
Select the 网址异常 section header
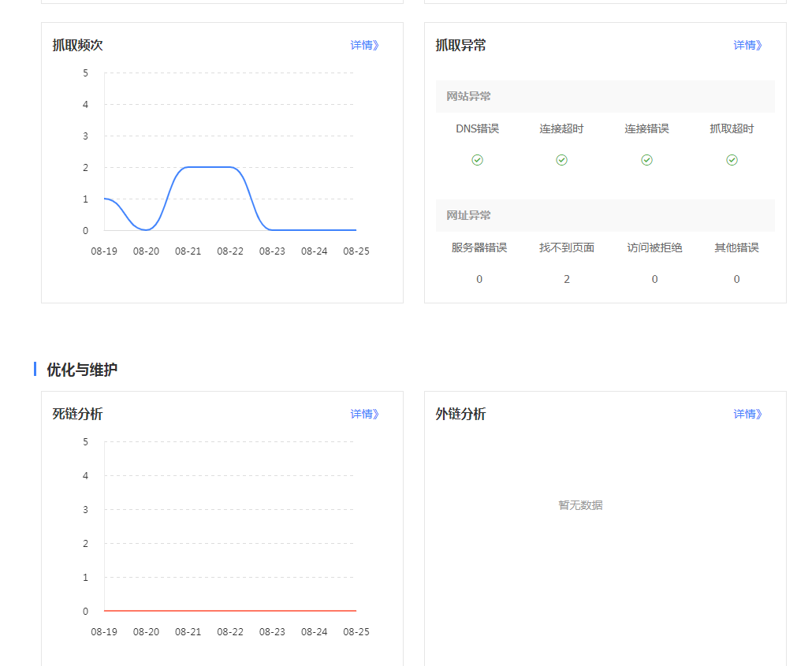468,215
